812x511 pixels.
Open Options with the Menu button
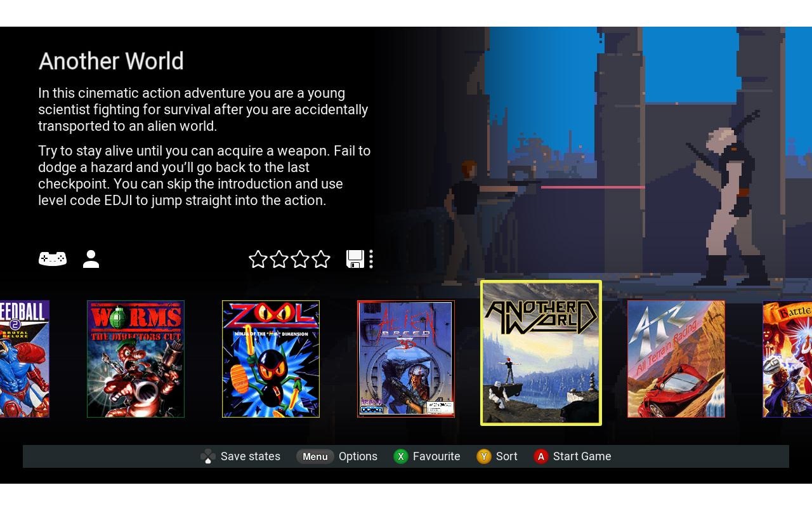[315, 456]
